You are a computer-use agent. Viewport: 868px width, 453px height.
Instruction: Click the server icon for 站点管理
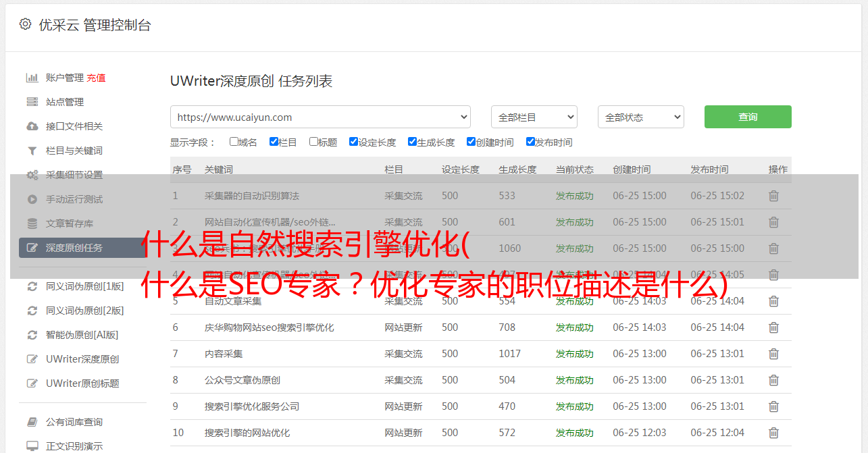tap(32, 102)
